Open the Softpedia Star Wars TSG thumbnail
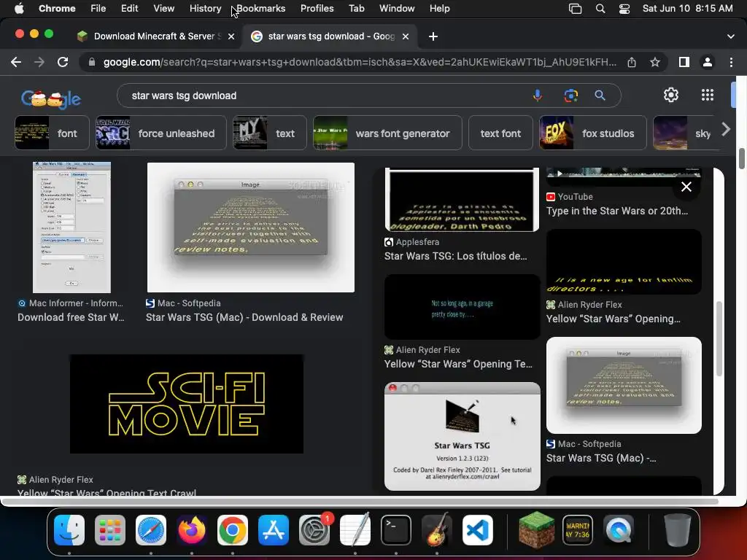Screen dimensions: 747x560 point(251,227)
